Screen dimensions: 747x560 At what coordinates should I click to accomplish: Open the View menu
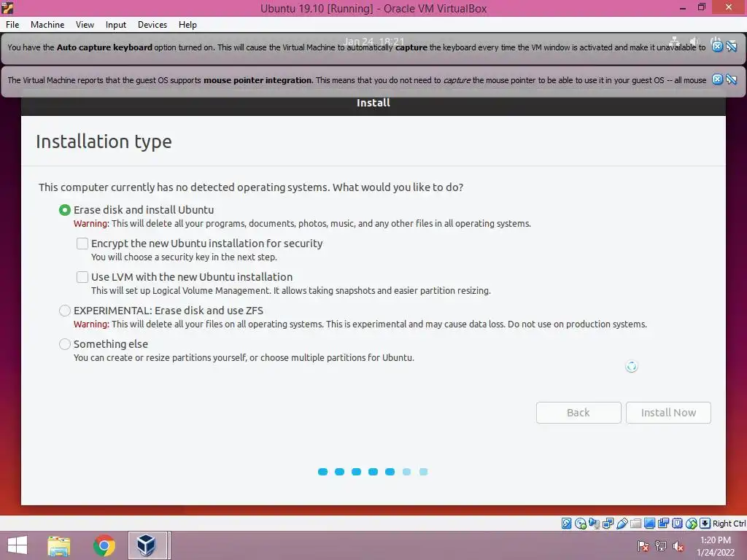(x=85, y=24)
